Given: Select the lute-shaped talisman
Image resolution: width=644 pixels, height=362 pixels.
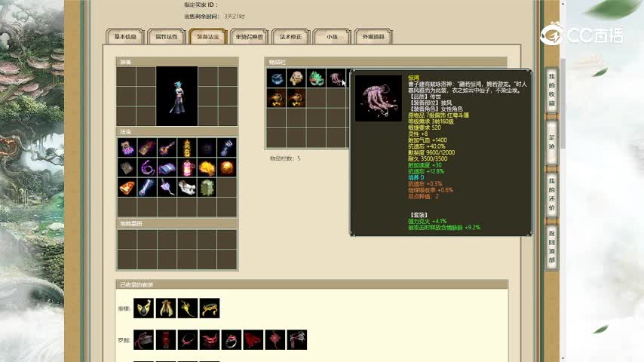Looking at the screenshot, I should click(x=167, y=148).
